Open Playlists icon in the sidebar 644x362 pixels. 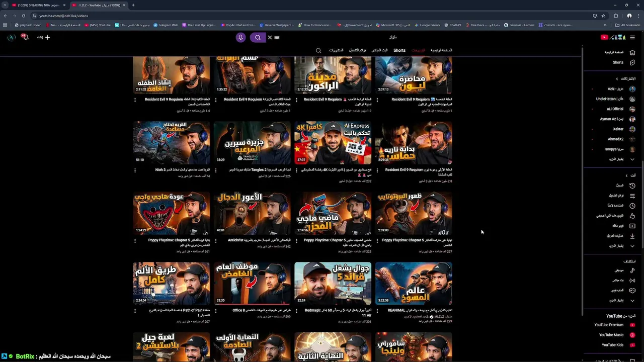(632, 196)
